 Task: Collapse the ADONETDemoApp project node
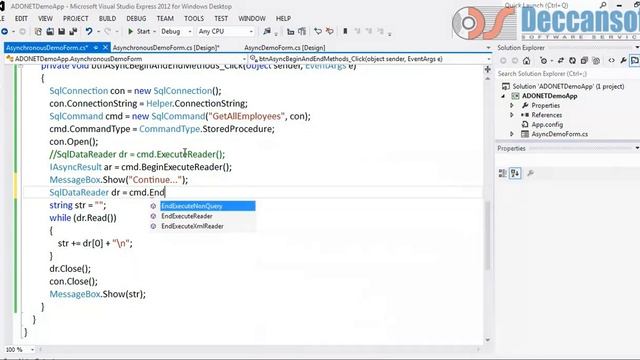tap(503, 96)
